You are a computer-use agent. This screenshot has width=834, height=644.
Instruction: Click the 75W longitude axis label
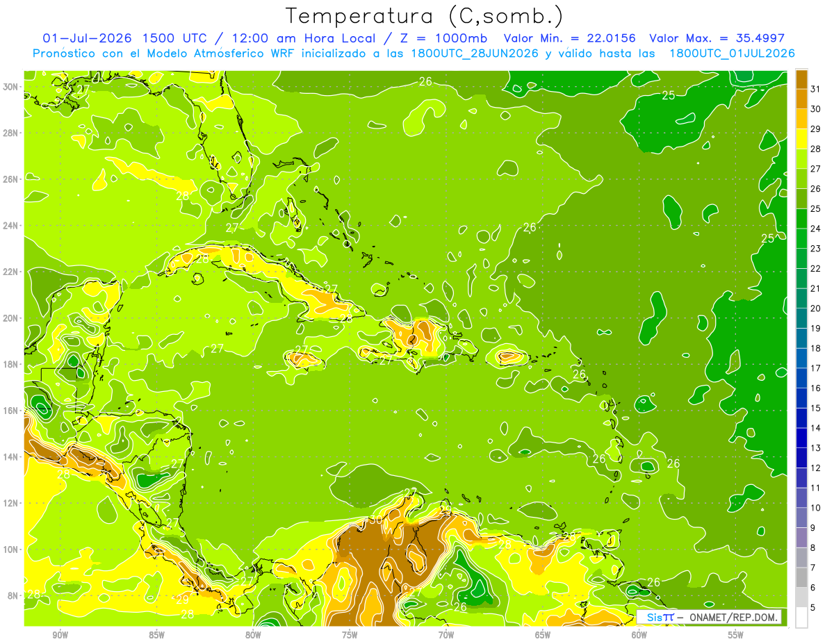click(x=350, y=635)
